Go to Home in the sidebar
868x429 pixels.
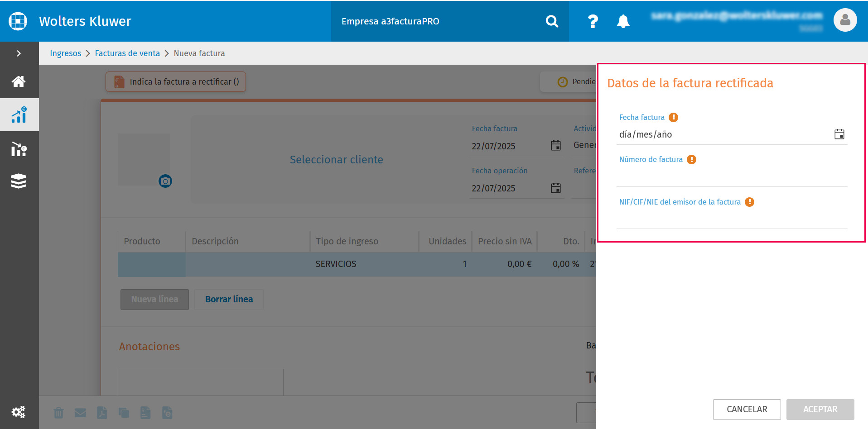tap(19, 81)
